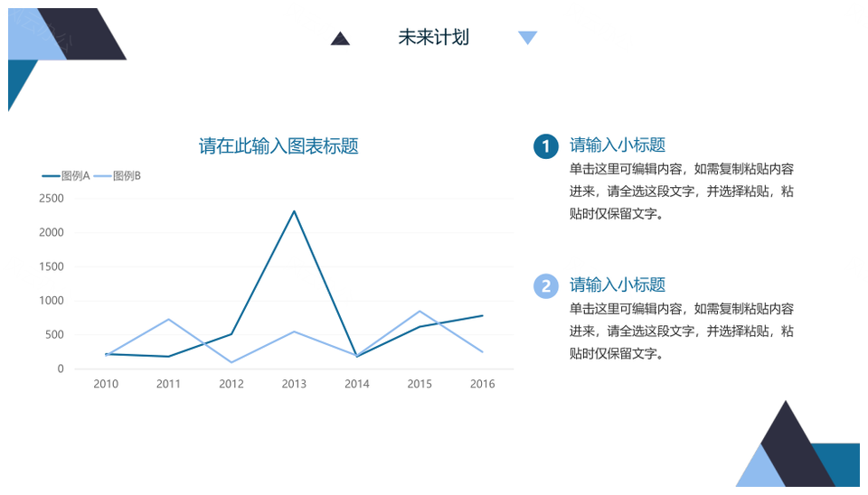Click body paragraph under heading 1
Screen dimensions: 868x495
pos(682,191)
